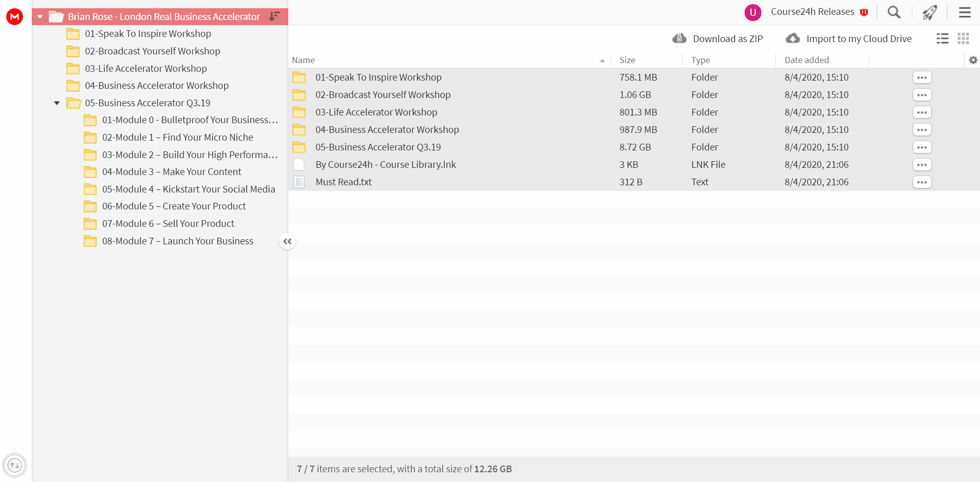
Task: Open options menu for Course Library.lnk file
Action: [x=922, y=165]
